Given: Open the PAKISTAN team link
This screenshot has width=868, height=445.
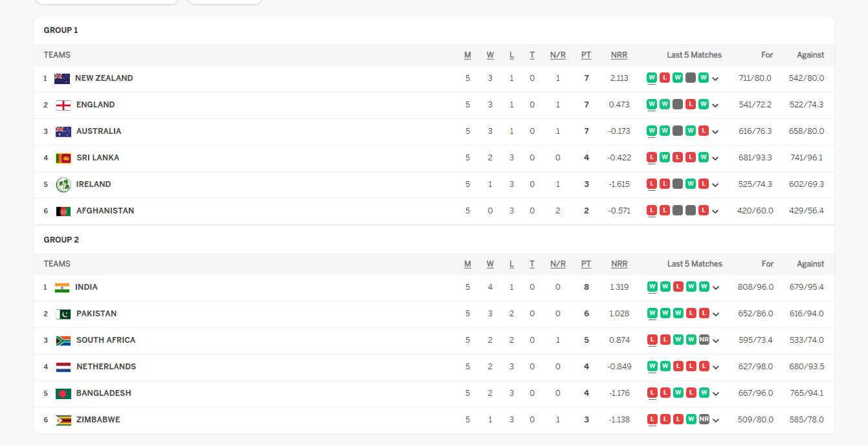Looking at the screenshot, I should pos(96,314).
